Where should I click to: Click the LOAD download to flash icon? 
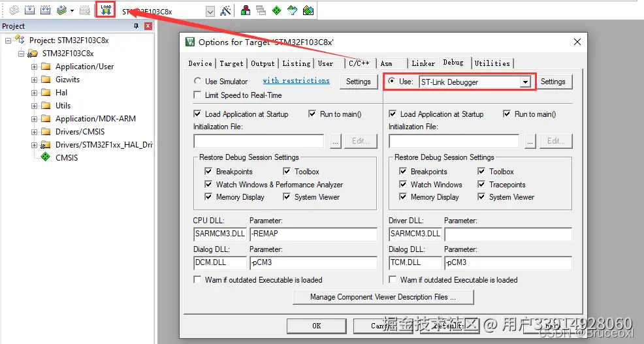coord(106,10)
